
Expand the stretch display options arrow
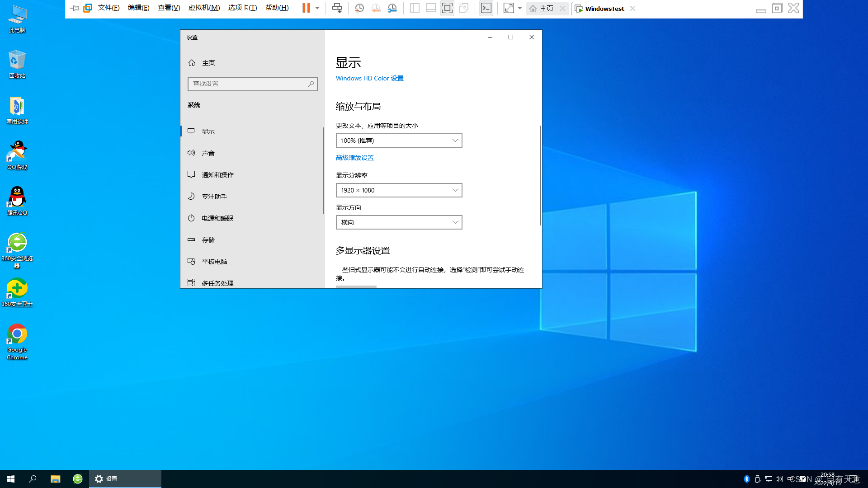[520, 8]
